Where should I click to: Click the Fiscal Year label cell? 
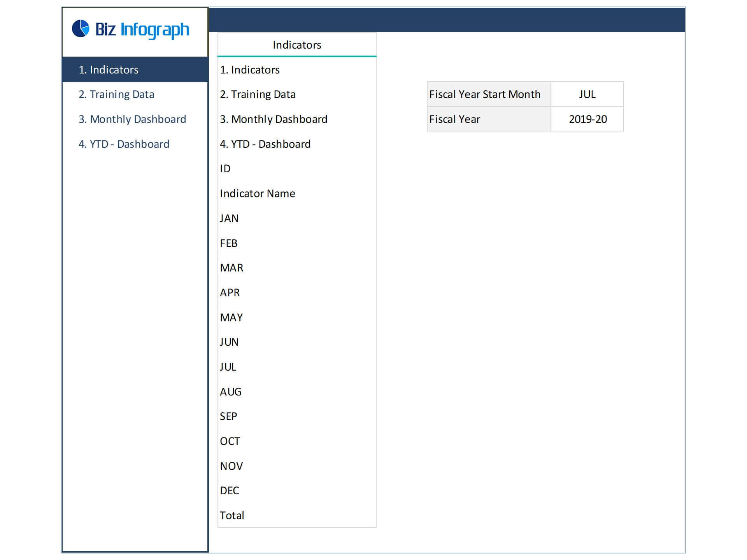point(489,119)
